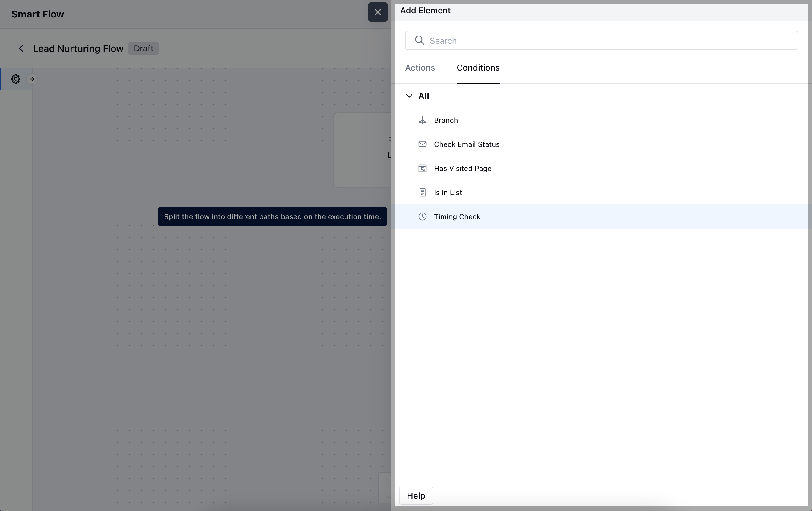812x511 pixels.
Task: Switch to the Actions tab
Action: (x=420, y=68)
